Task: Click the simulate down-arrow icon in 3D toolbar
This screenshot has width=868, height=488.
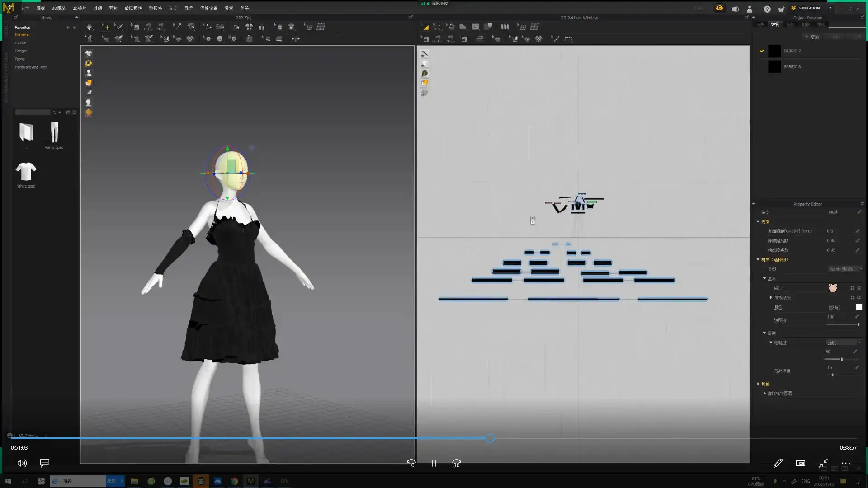Action: (90, 27)
